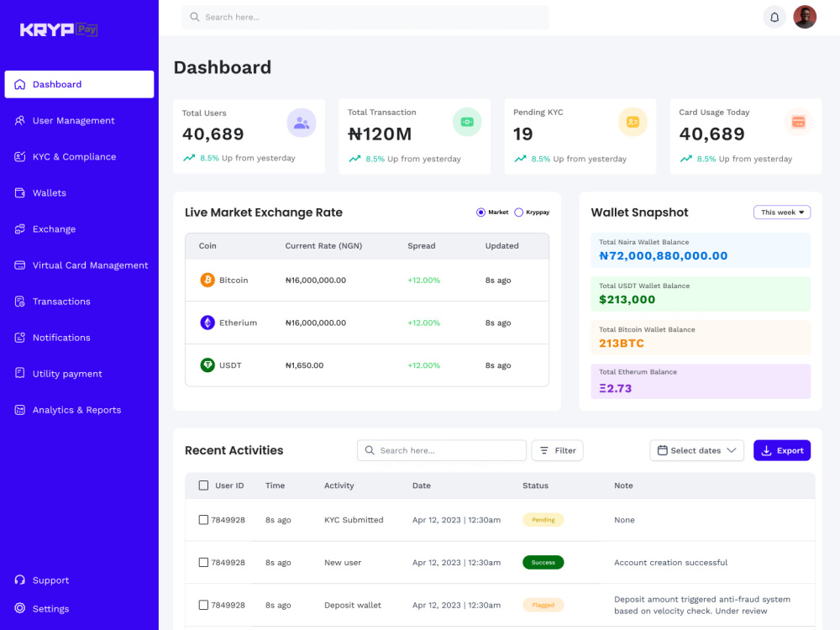This screenshot has height=630, width=840.
Task: Click the Recent Activities search magnifier icon
Action: (370, 450)
